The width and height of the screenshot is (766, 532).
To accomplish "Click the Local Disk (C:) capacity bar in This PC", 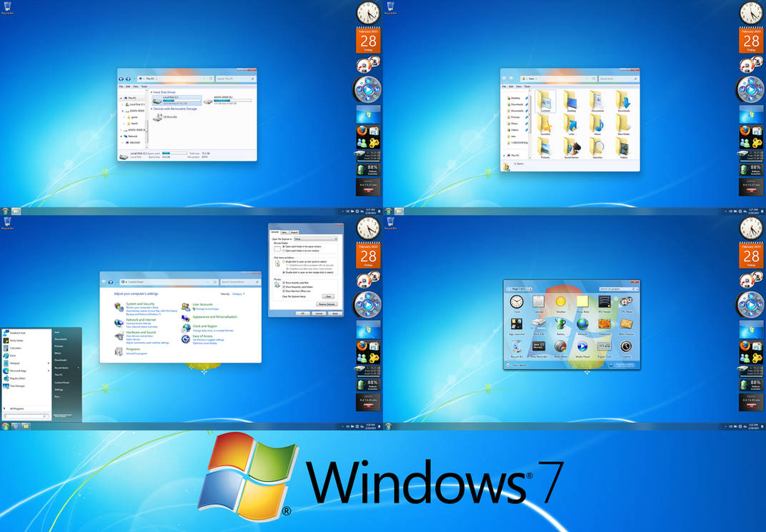I will pyautogui.click(x=181, y=101).
